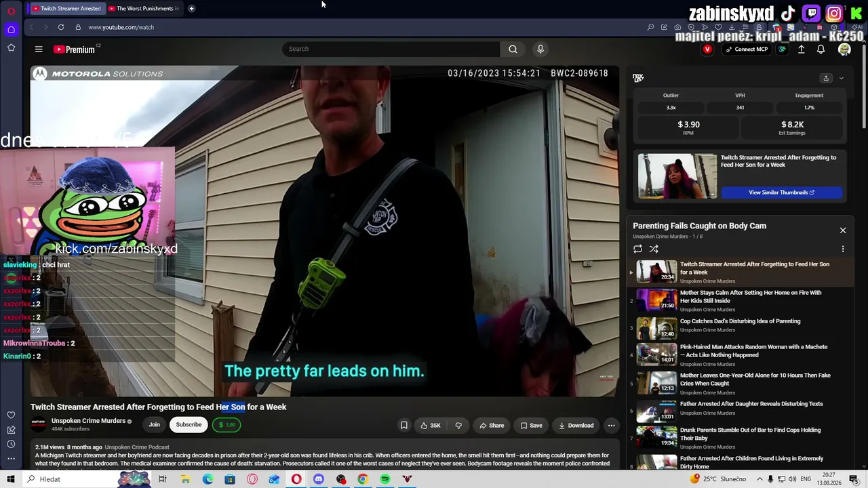
Task: Start voice search with the microphone icon
Action: pyautogui.click(x=540, y=49)
